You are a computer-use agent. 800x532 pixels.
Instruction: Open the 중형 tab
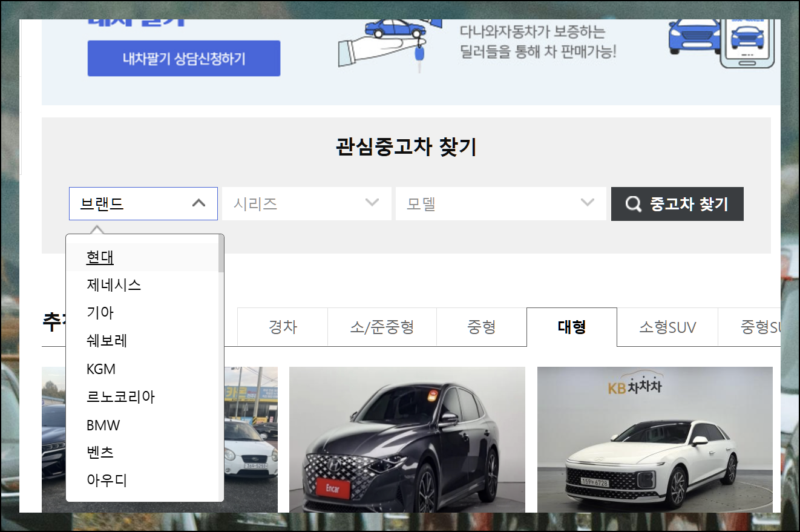tap(482, 327)
